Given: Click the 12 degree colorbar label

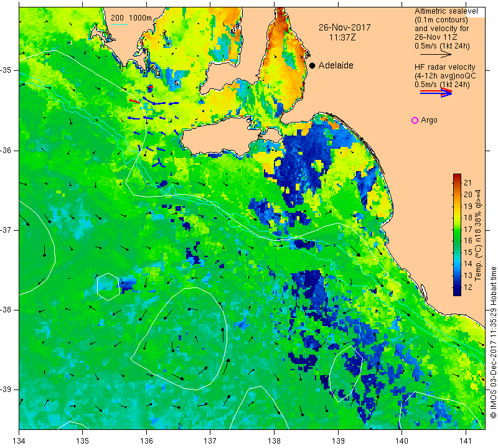Looking at the screenshot, I should [468, 287].
